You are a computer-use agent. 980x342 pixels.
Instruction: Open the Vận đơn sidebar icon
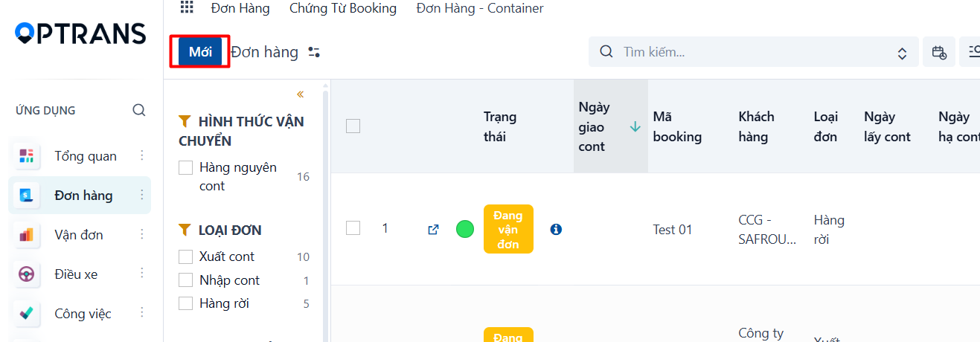pyautogui.click(x=27, y=235)
